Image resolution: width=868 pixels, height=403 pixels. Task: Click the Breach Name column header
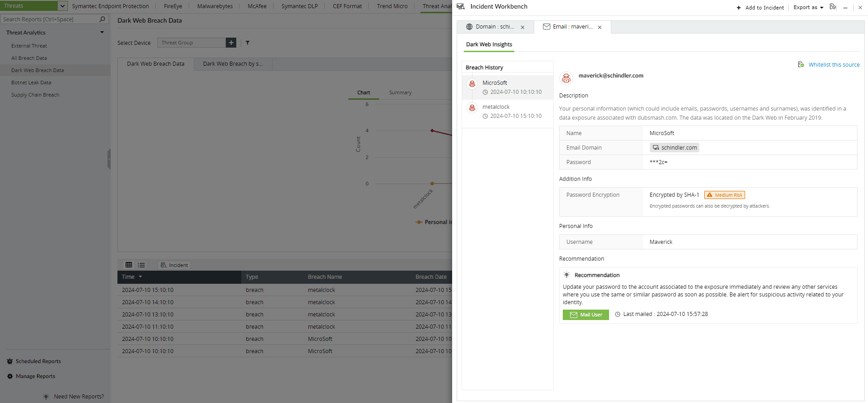tap(325, 277)
